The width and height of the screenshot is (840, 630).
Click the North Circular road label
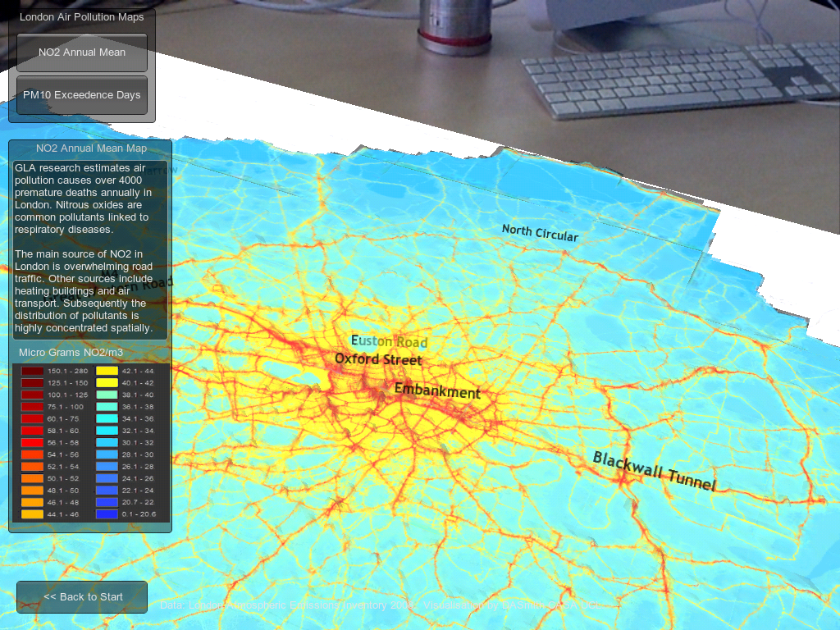click(540, 234)
